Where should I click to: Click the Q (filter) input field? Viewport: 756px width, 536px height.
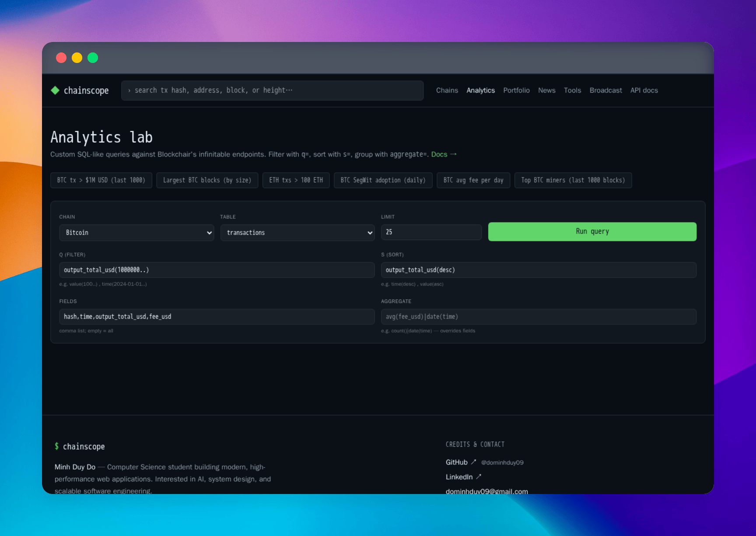pyautogui.click(x=217, y=270)
